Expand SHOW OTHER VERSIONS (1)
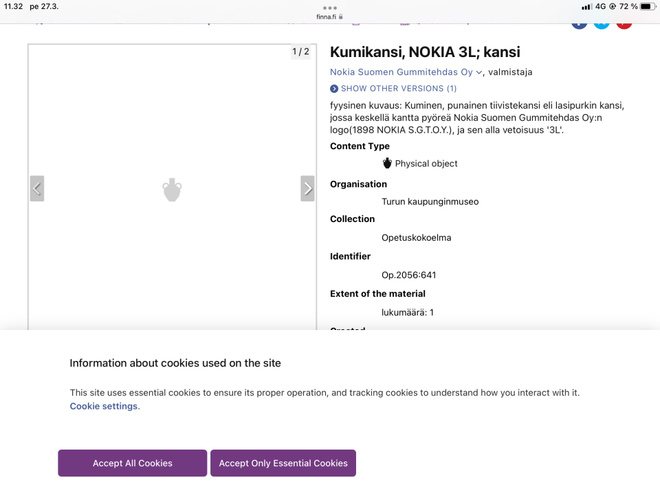Image resolution: width=660 pixels, height=495 pixels. pos(398,88)
